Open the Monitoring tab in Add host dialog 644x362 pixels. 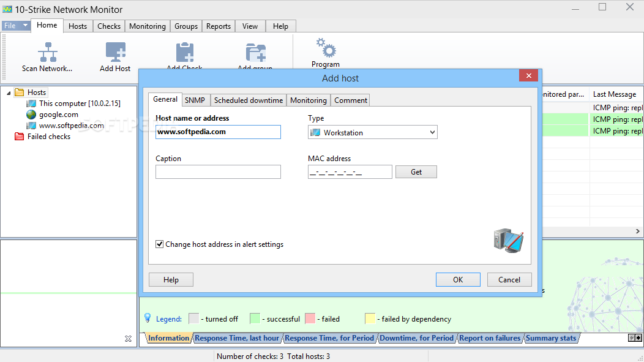tap(309, 100)
